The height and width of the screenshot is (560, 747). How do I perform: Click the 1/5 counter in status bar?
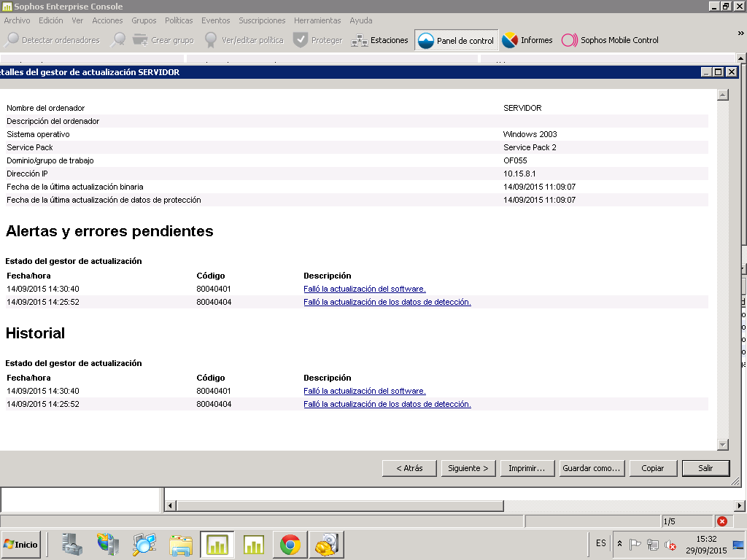tap(670, 521)
